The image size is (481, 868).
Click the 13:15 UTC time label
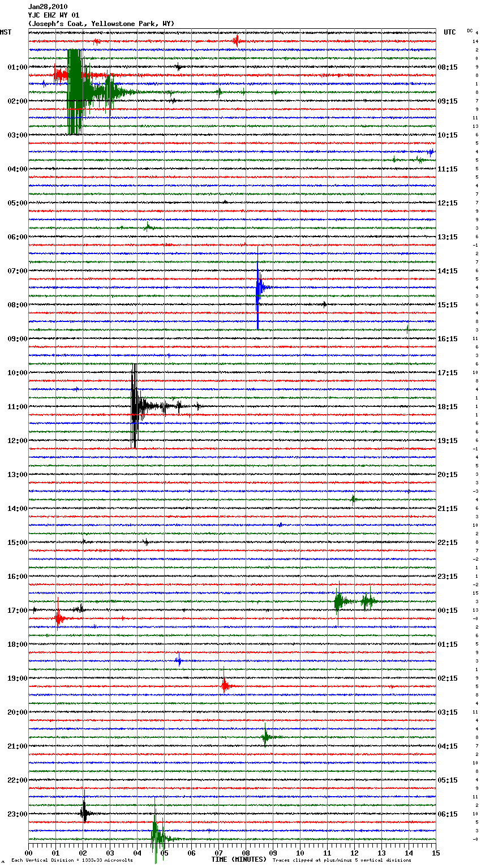pyautogui.click(x=448, y=237)
